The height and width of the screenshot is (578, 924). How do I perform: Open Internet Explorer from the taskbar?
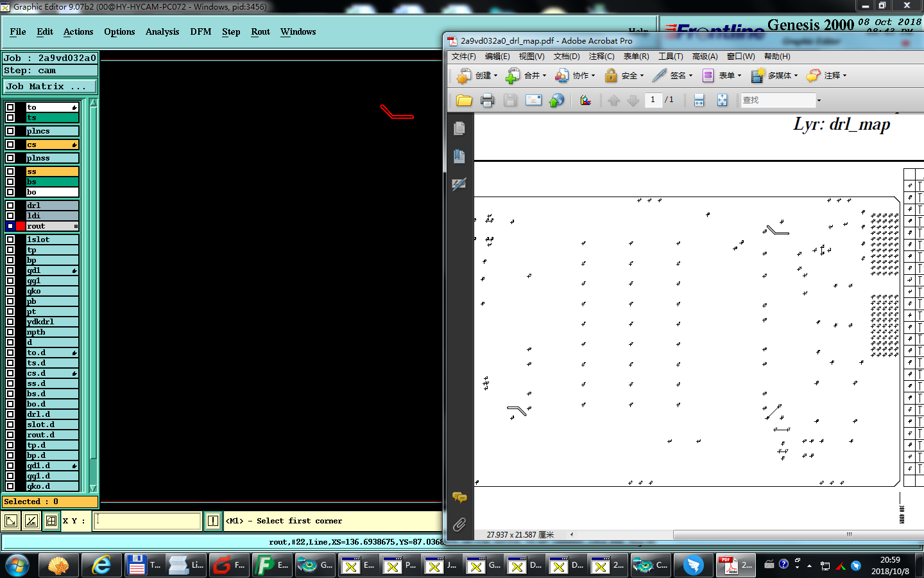pos(101,565)
